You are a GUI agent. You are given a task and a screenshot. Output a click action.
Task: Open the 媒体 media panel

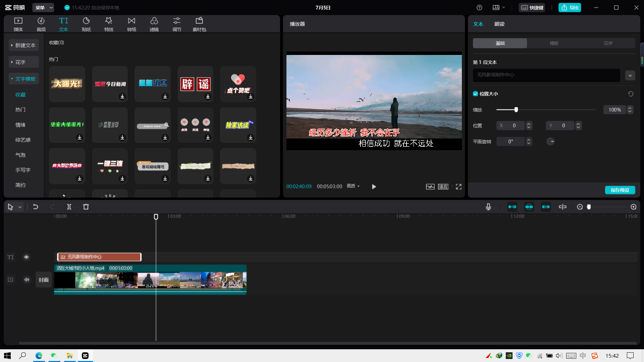(x=18, y=24)
